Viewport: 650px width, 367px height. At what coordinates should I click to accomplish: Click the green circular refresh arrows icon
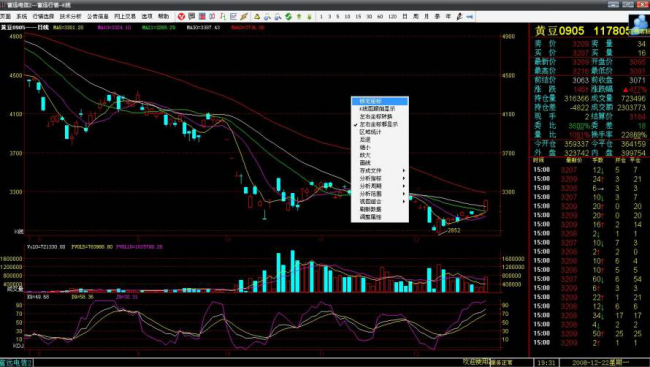[x=289, y=17]
